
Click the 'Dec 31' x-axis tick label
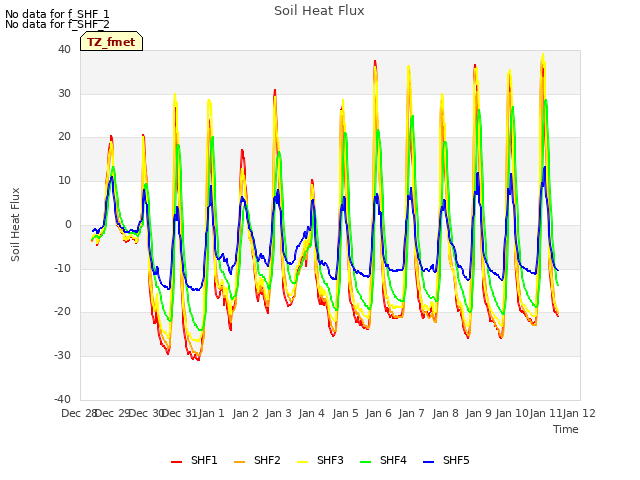tap(179, 413)
